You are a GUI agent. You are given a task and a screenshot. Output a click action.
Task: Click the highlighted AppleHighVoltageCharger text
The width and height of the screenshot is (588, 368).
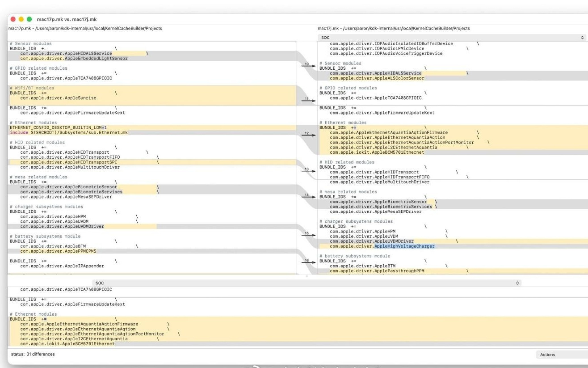click(404, 246)
